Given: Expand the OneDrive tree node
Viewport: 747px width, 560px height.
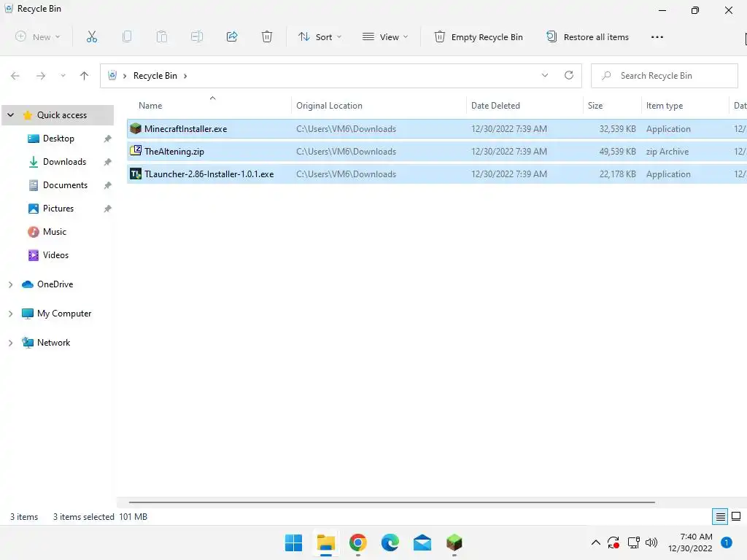Looking at the screenshot, I should click(10, 284).
